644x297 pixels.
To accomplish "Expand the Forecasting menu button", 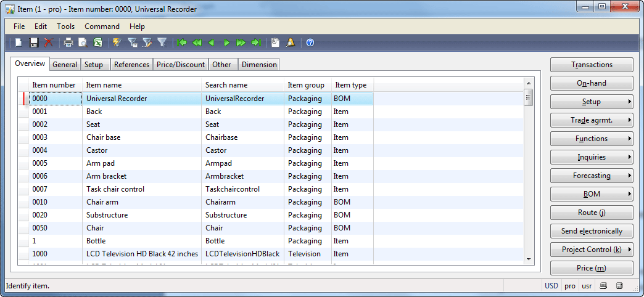I will coord(592,176).
